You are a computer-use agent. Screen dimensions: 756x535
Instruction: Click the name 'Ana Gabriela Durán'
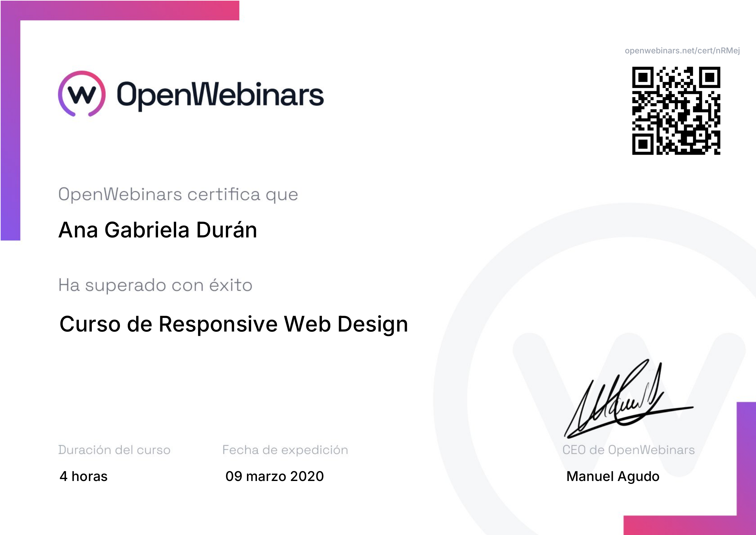(x=158, y=230)
